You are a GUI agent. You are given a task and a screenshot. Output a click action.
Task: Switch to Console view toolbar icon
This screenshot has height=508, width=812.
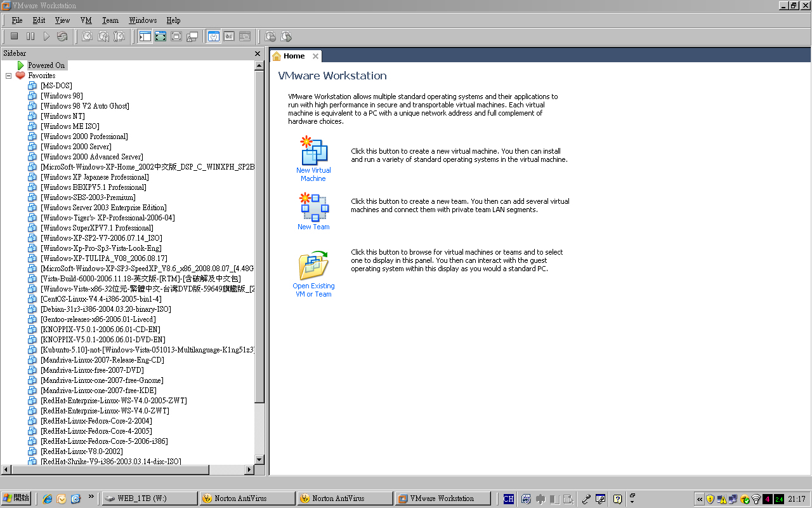coord(245,37)
